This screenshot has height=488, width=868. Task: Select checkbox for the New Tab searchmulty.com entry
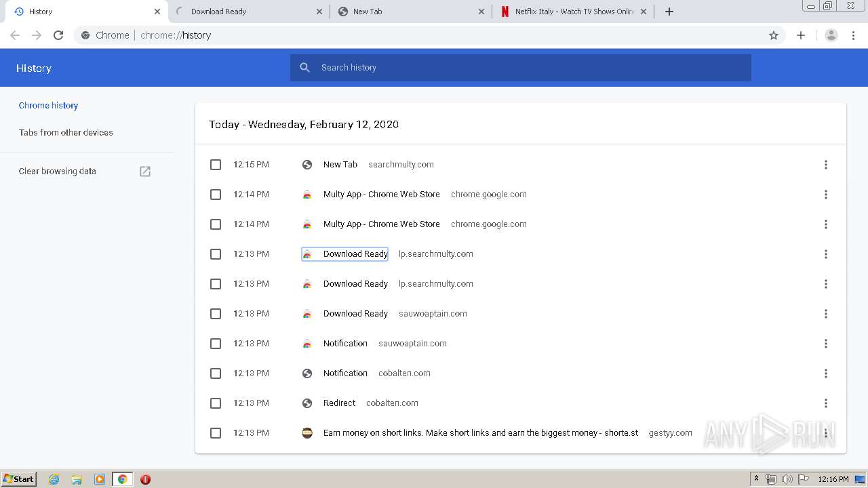click(x=216, y=165)
